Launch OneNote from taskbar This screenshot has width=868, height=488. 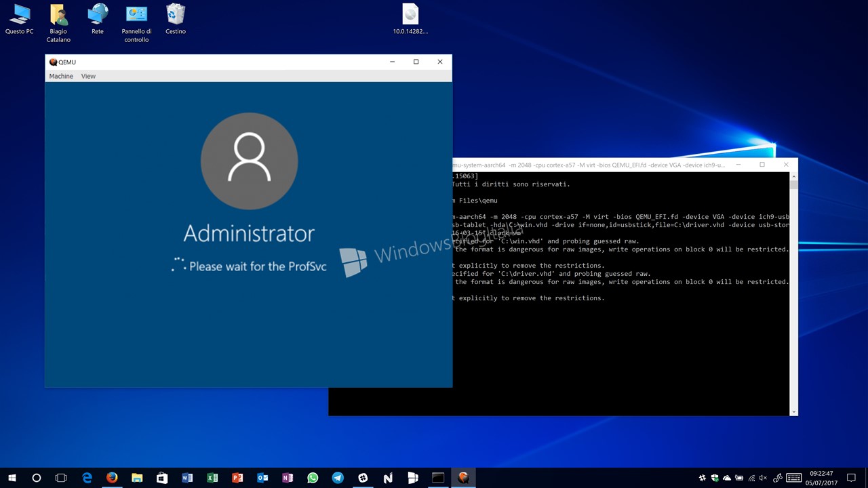(x=288, y=478)
